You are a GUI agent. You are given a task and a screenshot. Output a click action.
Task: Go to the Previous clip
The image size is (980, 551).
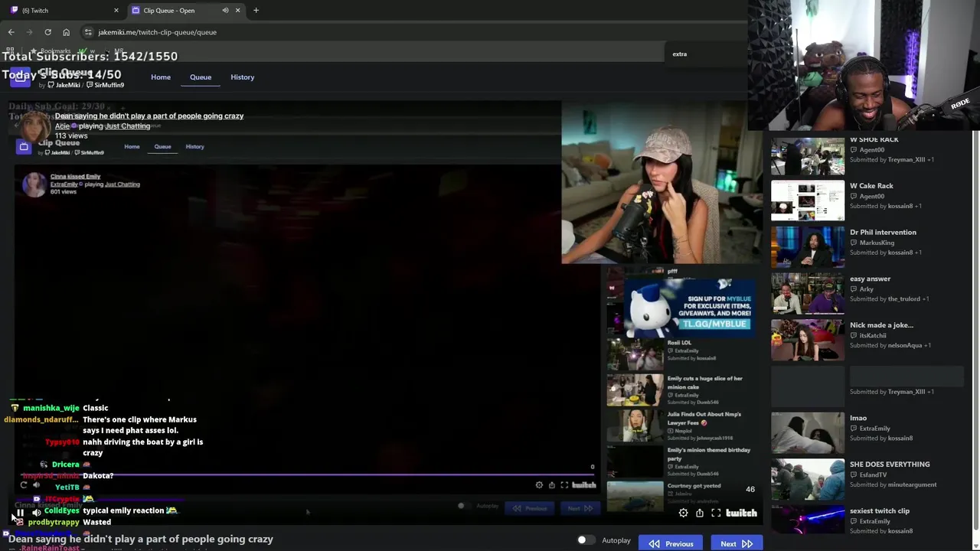tap(671, 543)
